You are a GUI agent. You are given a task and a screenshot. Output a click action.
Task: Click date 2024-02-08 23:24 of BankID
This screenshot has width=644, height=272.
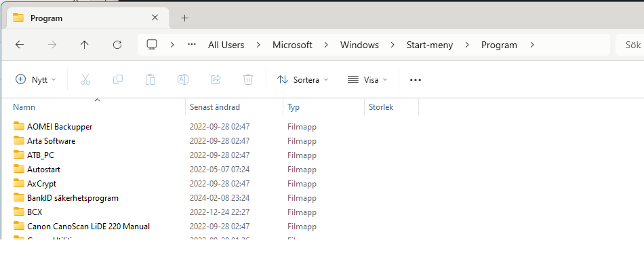[x=220, y=198]
